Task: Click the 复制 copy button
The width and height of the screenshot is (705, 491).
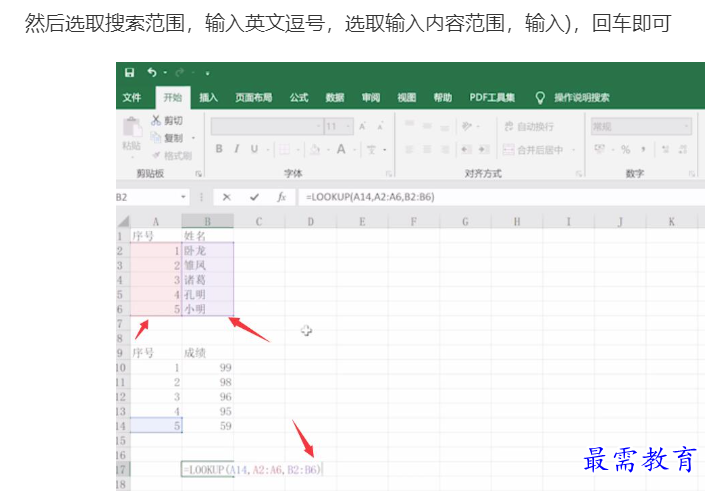Action: point(167,138)
